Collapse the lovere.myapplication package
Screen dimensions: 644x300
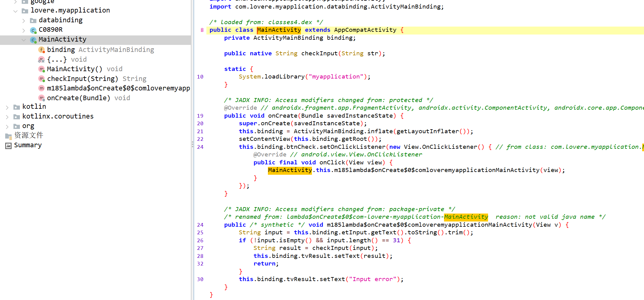coord(16,11)
